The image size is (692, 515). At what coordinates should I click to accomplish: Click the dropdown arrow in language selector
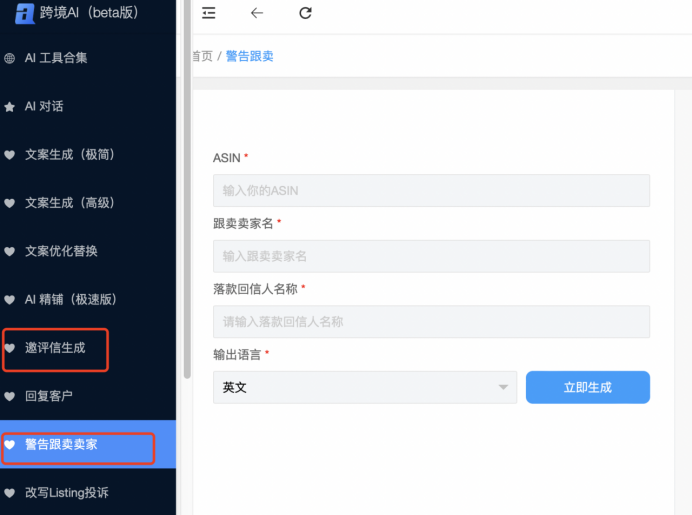pos(503,387)
